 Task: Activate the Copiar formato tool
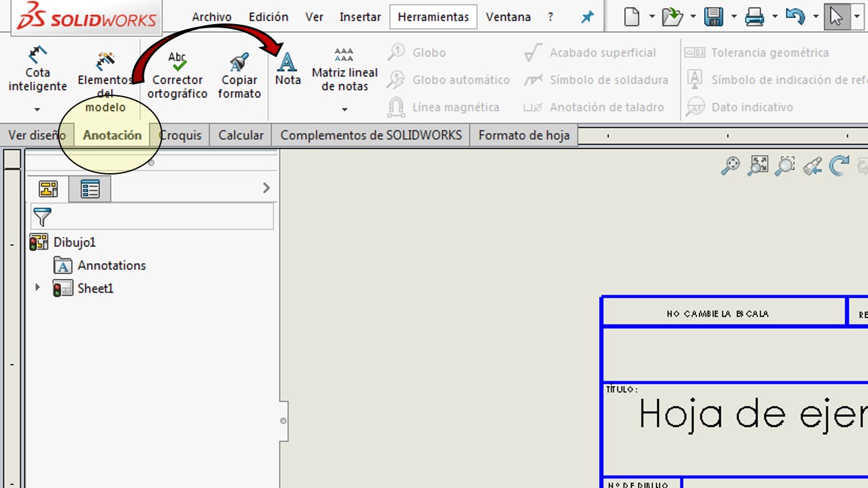click(x=239, y=75)
